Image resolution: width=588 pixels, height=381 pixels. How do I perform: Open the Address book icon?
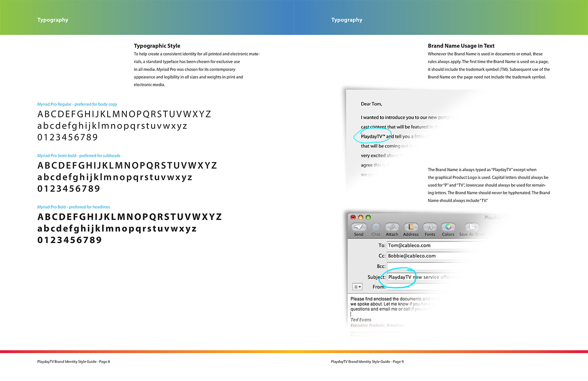coord(411,227)
